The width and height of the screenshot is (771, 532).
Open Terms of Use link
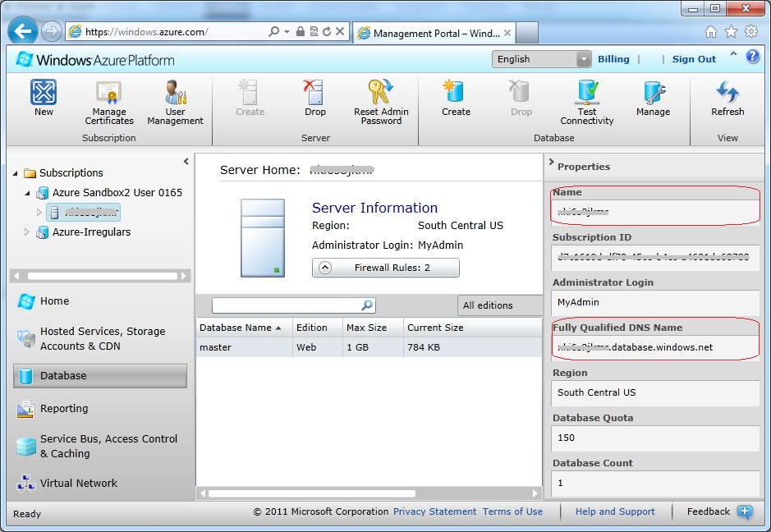[512, 511]
